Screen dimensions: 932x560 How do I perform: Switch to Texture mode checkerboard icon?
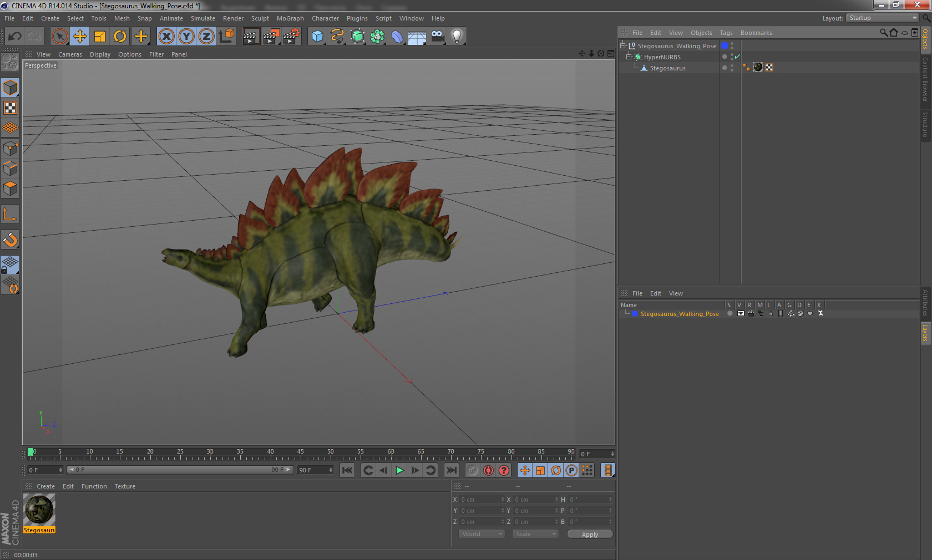[x=10, y=108]
